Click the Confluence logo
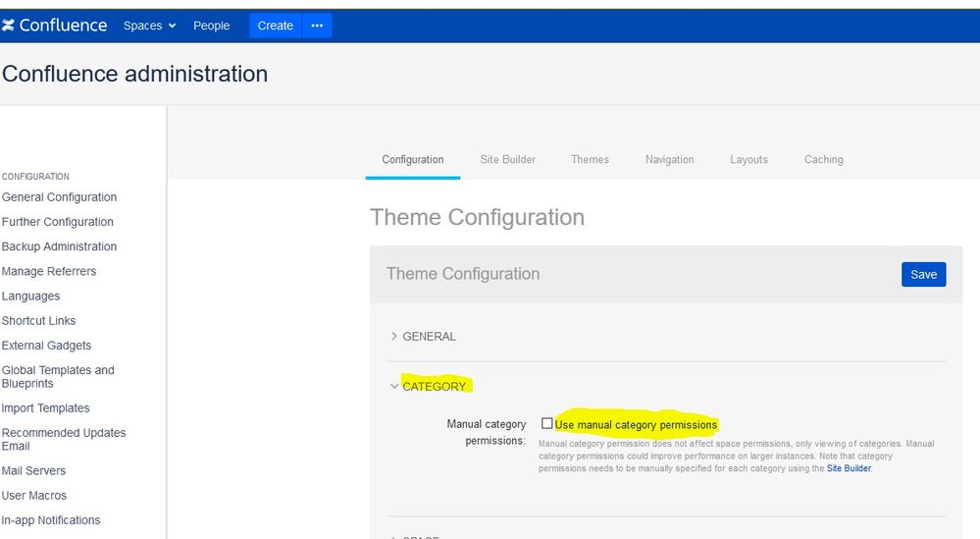The image size is (980, 539). tap(54, 25)
